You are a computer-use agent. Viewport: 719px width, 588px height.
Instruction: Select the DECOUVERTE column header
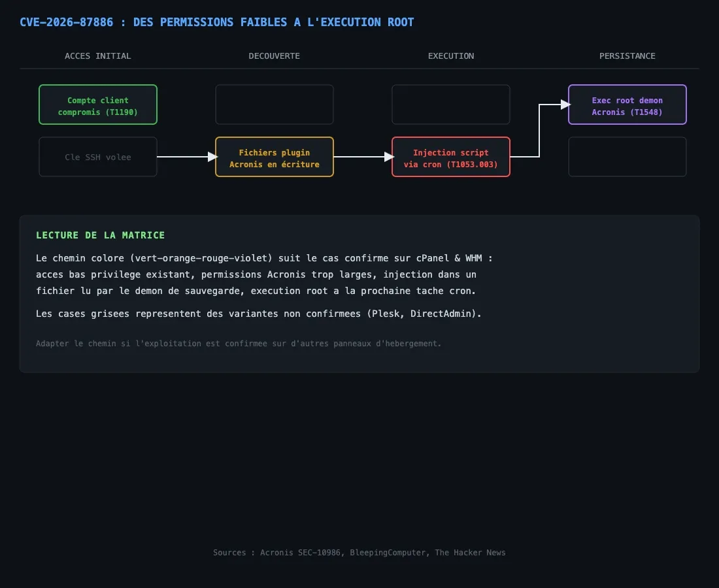(275, 56)
